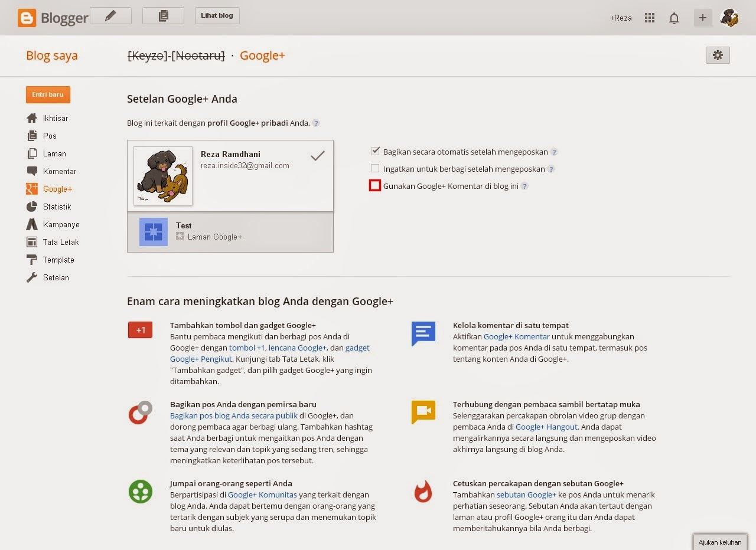Click the [Keyzo]-[Nootaru] blog title

tap(176, 55)
